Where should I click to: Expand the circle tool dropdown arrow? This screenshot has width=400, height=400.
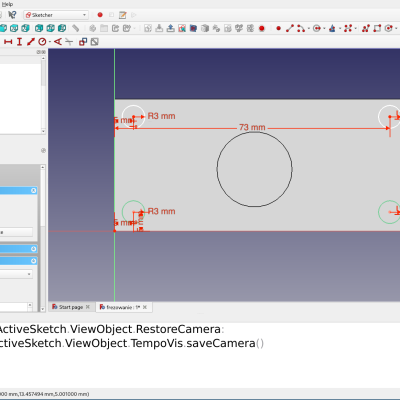tap(324, 29)
